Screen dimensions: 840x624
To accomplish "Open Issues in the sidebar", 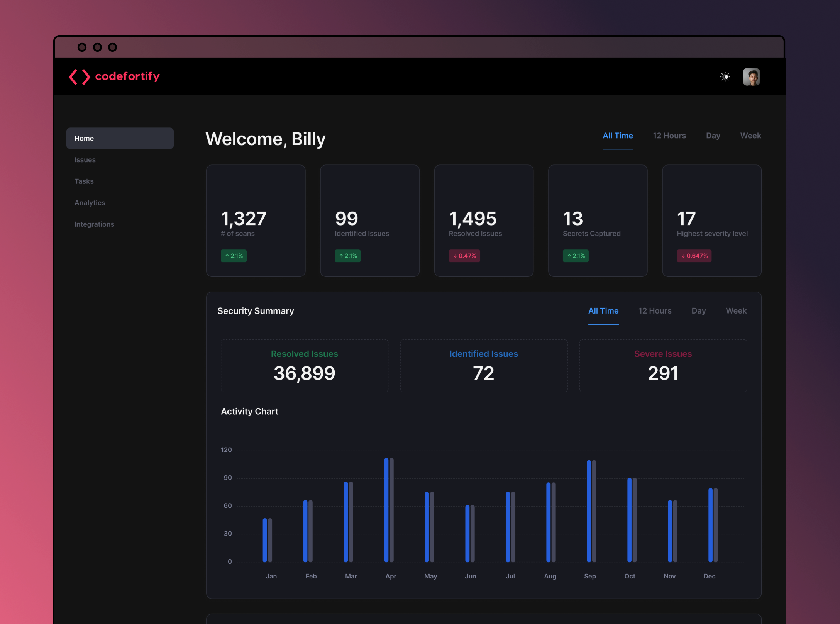I will (85, 160).
